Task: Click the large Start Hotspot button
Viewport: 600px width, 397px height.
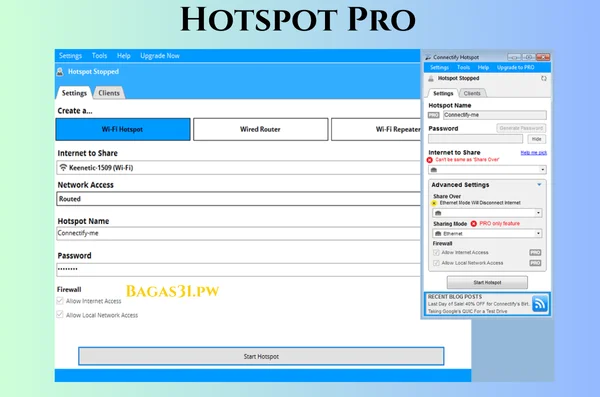Action: coord(261,356)
